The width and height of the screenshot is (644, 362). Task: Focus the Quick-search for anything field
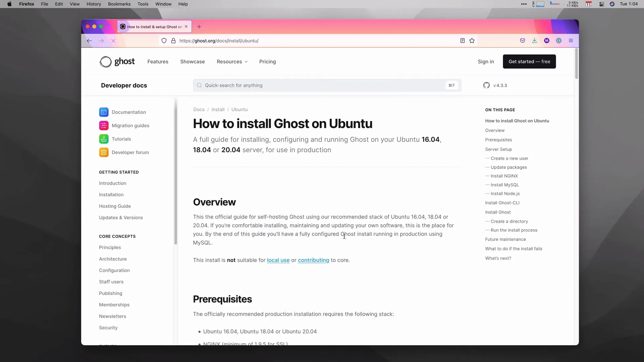(x=327, y=85)
